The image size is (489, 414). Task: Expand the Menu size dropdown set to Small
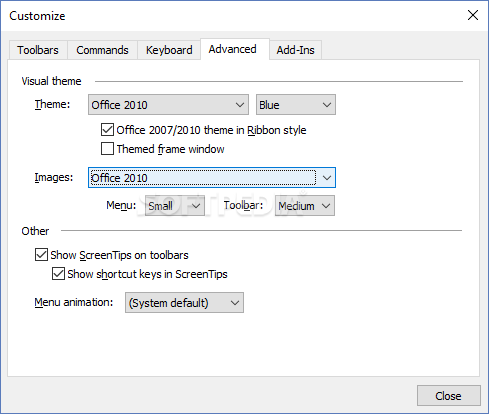[175, 206]
